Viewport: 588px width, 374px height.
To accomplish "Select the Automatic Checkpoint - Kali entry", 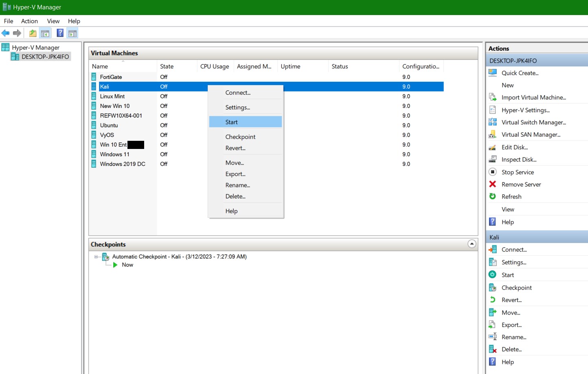I will (179, 257).
